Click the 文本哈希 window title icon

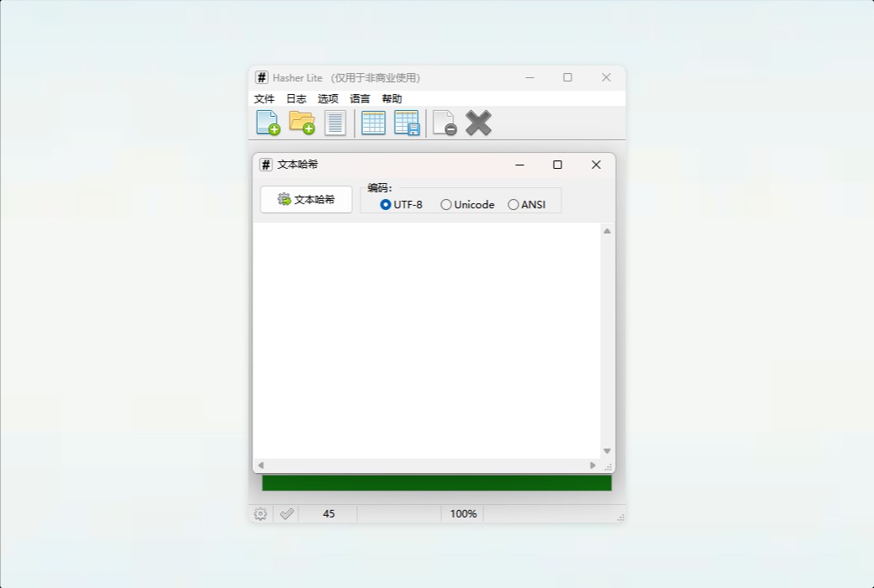266,165
